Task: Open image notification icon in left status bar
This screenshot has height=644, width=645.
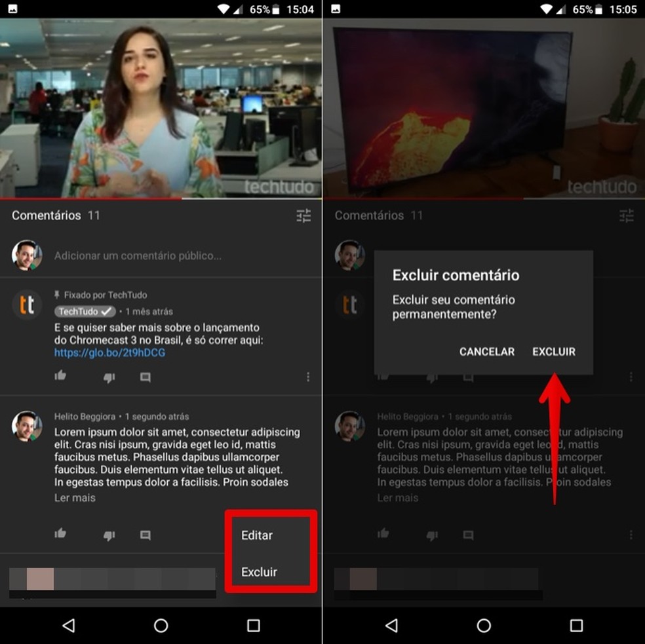Action: coord(12,9)
